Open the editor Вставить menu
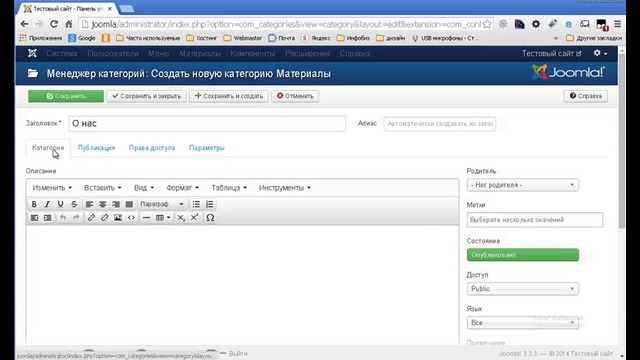 [x=102, y=188]
